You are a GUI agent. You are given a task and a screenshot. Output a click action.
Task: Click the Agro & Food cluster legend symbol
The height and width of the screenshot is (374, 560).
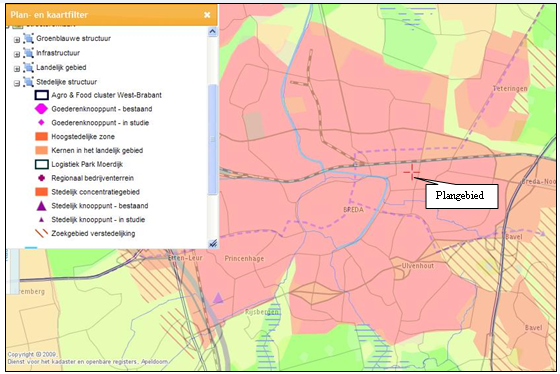[x=41, y=95]
